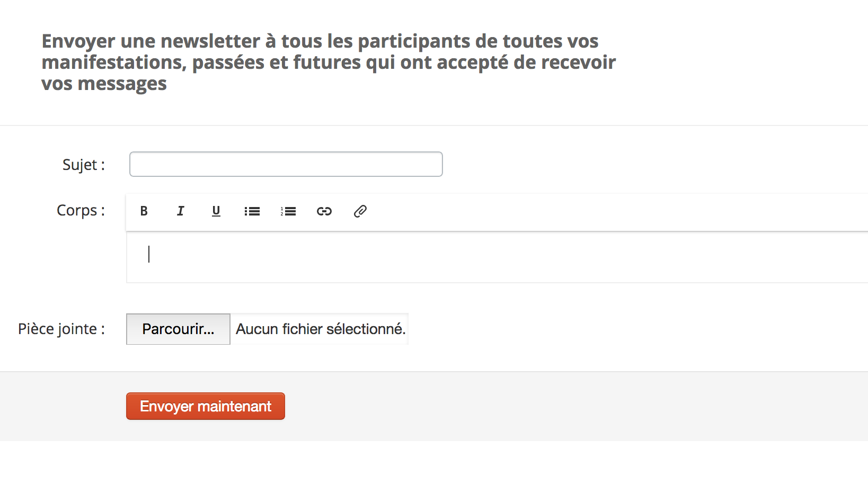The width and height of the screenshot is (868, 503).
Task: Click the "Aucun fichier sélectionné" file status text
Action: pos(321,329)
